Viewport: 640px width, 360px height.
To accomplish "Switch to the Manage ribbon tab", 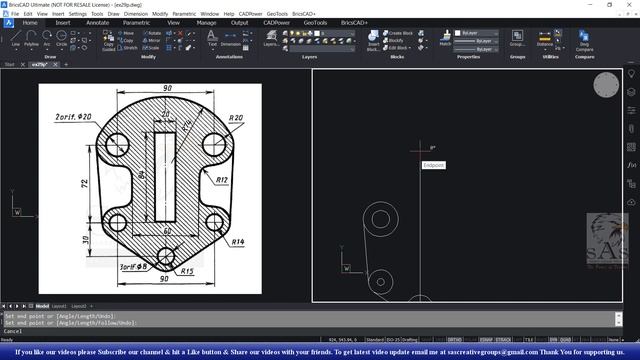I will [206, 23].
